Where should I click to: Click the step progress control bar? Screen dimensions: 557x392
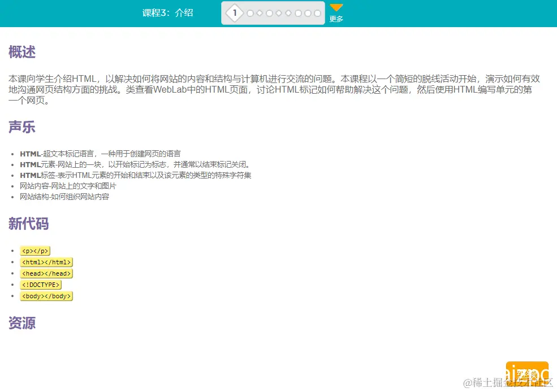(273, 12)
